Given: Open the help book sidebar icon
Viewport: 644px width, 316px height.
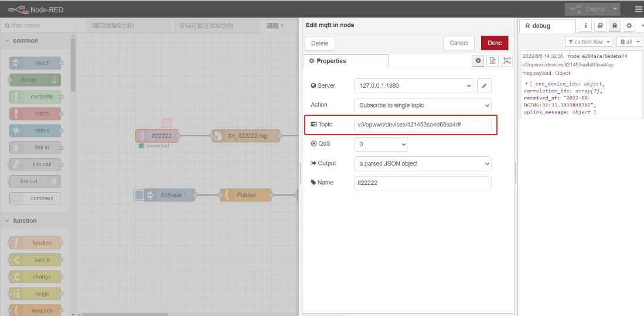Looking at the screenshot, I should [x=600, y=25].
